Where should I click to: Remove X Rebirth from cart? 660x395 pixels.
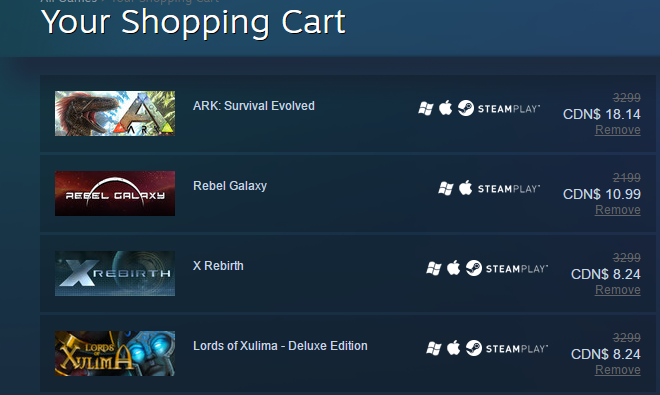617,290
